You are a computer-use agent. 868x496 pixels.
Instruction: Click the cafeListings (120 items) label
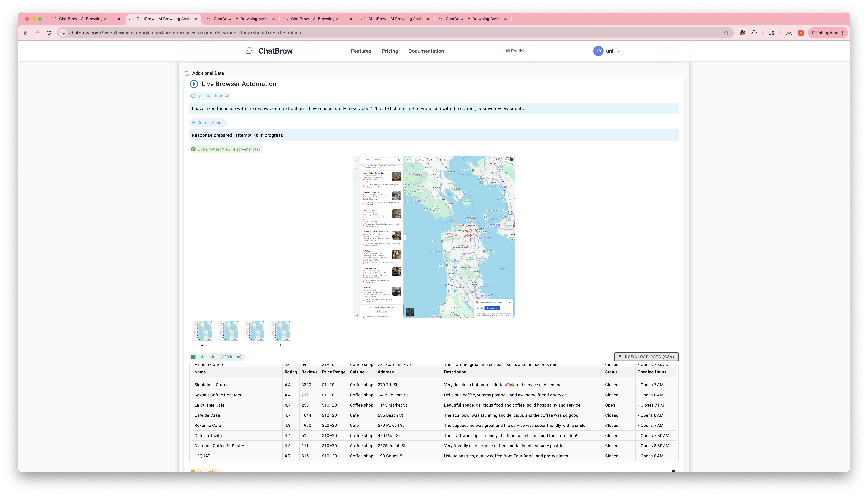pos(217,357)
